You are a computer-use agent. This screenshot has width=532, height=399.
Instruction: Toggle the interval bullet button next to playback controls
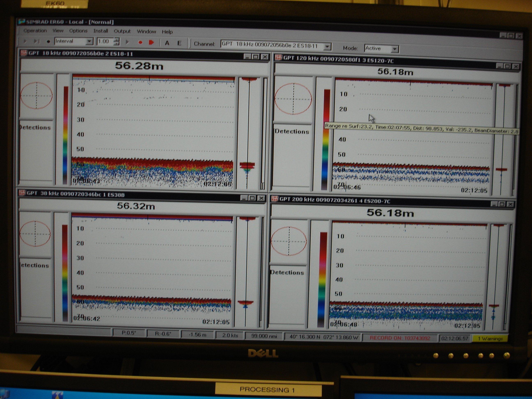[x=48, y=42]
